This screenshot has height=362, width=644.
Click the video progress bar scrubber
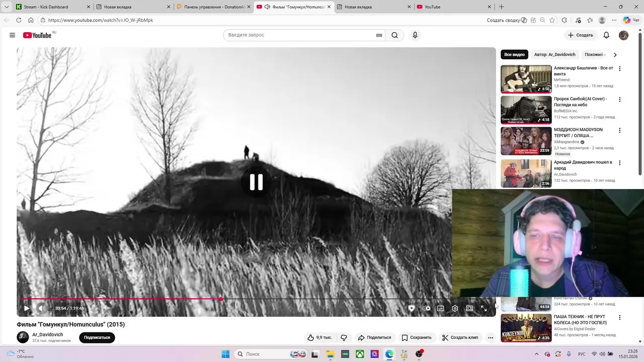(x=221, y=299)
